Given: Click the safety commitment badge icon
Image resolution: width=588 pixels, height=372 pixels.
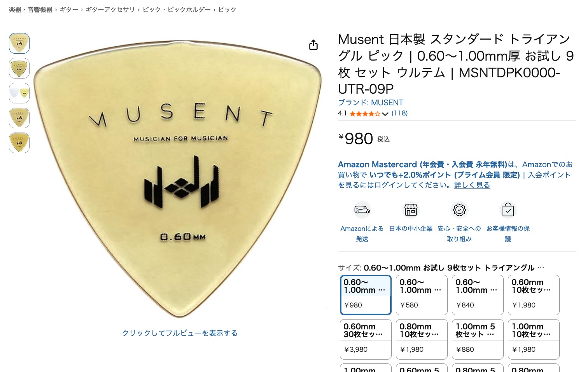Looking at the screenshot, I should (459, 210).
